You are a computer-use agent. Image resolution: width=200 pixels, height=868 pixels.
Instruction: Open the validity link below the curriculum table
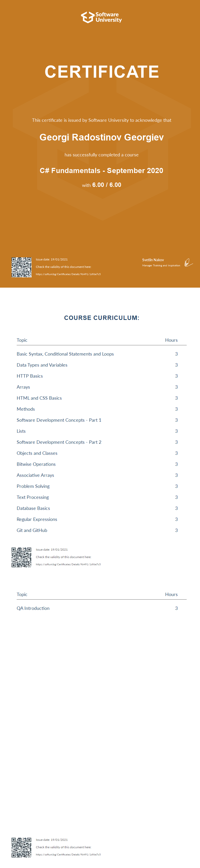coord(68,564)
